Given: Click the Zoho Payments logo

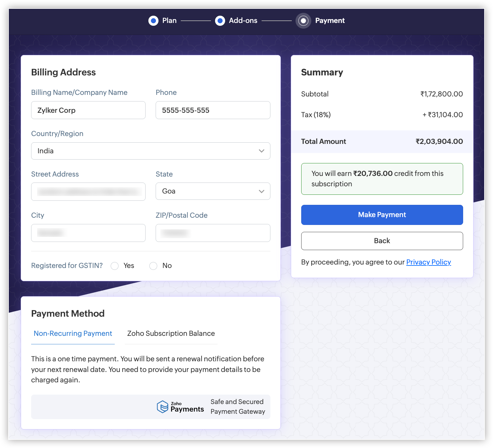Looking at the screenshot, I should [x=180, y=407].
